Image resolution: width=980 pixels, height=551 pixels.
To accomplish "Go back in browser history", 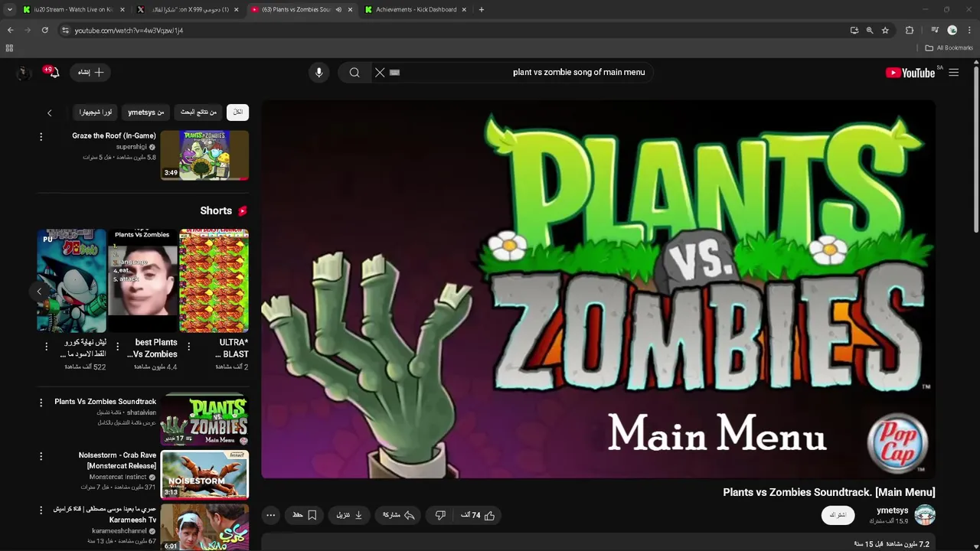I will [10, 31].
